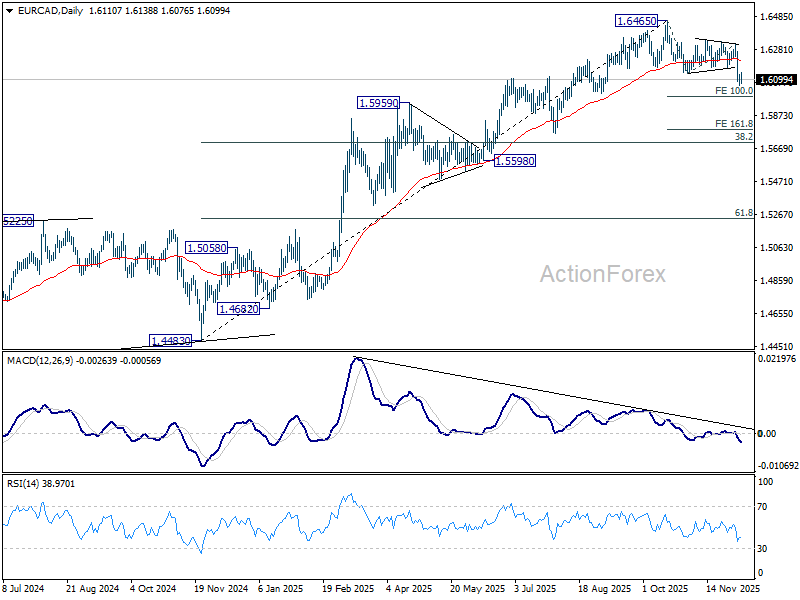The width and height of the screenshot is (800, 600).
Task: Select the 1.50580 price label
Action: (206, 248)
